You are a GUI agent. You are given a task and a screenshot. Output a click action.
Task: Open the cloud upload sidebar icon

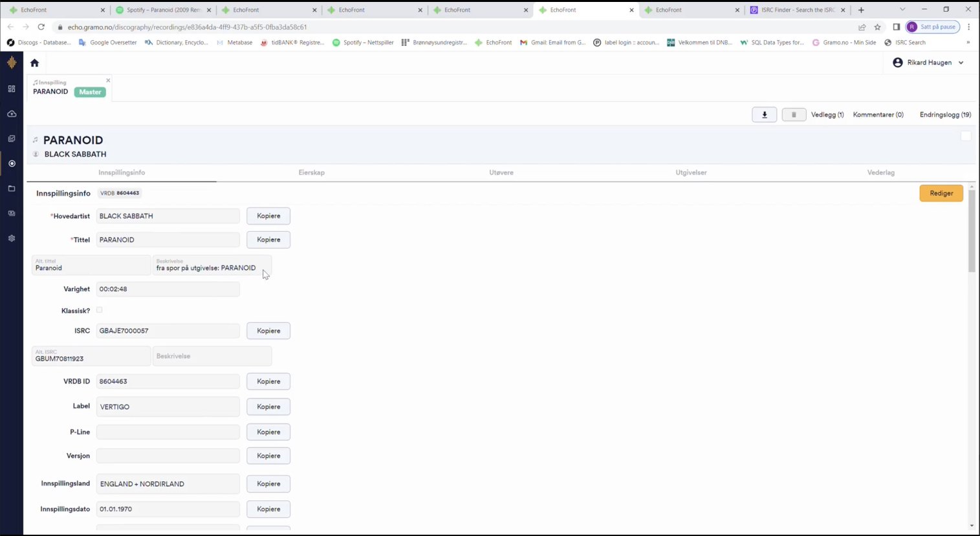(x=12, y=114)
